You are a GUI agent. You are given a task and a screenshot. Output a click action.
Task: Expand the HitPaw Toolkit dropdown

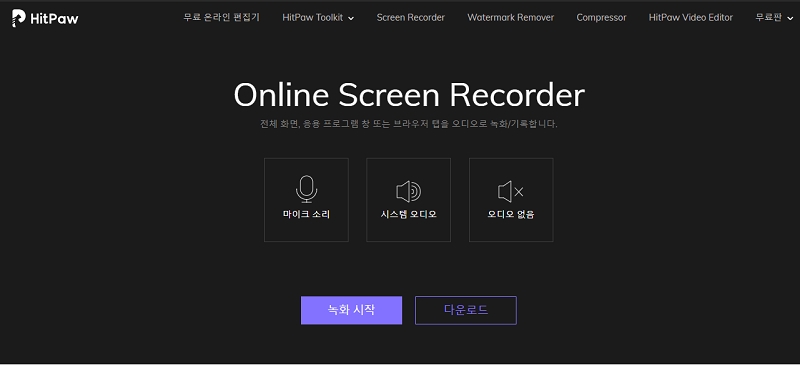click(x=318, y=18)
